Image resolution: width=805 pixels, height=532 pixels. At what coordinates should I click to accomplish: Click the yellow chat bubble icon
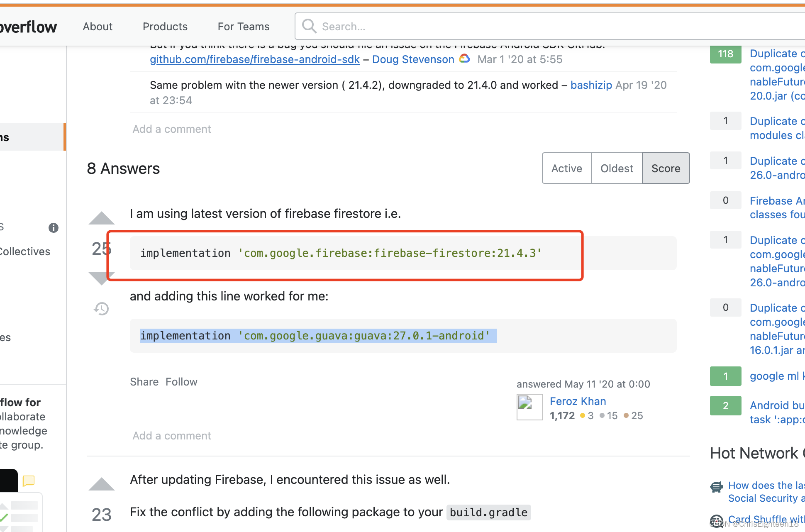tap(29, 481)
